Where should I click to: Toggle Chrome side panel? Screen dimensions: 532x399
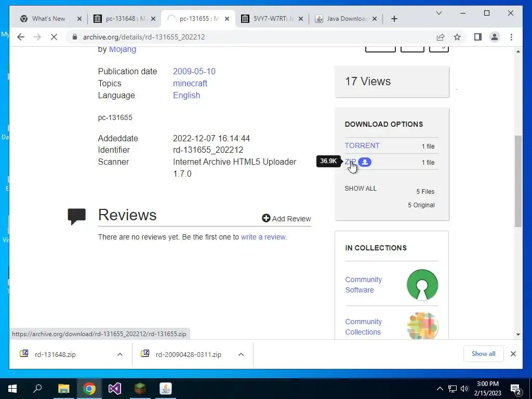478,37
